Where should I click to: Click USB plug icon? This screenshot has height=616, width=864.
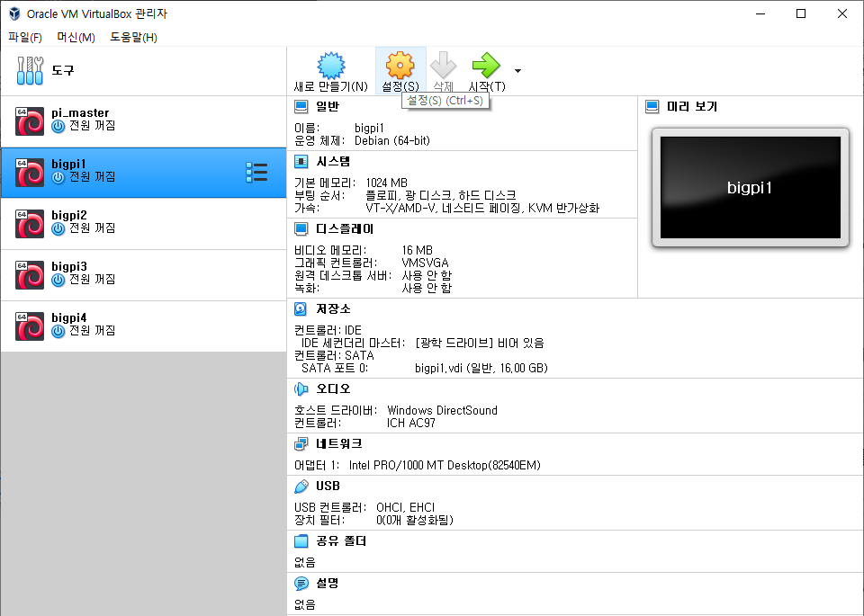click(301, 487)
